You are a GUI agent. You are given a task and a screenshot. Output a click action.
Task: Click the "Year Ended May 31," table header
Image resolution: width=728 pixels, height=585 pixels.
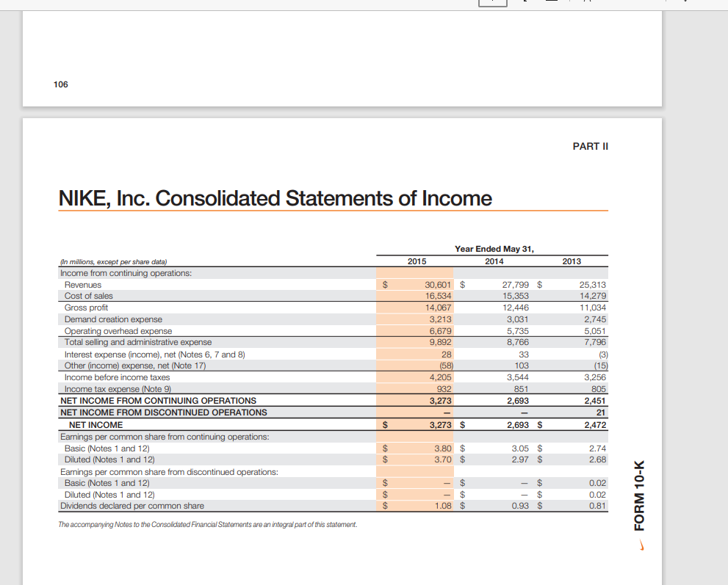[x=494, y=250]
